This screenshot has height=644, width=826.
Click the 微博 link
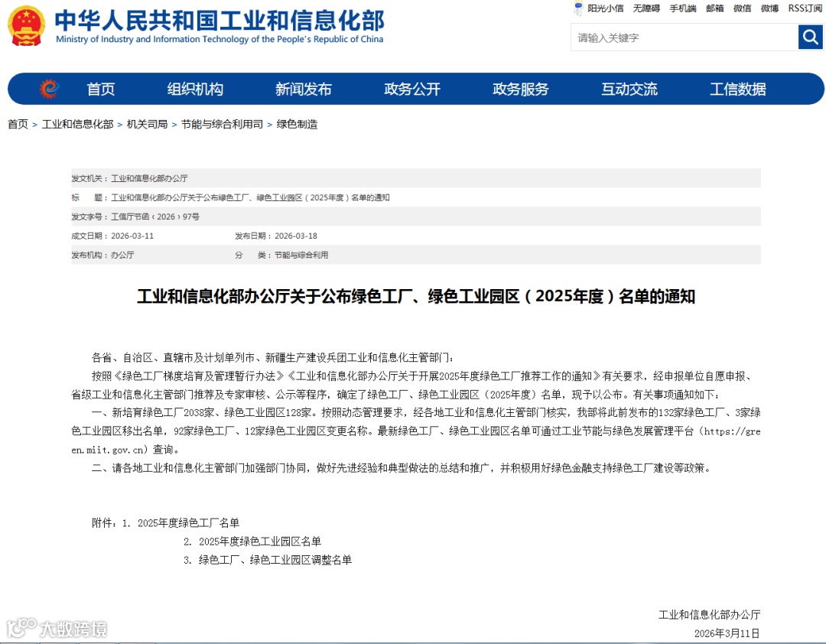[x=769, y=8]
